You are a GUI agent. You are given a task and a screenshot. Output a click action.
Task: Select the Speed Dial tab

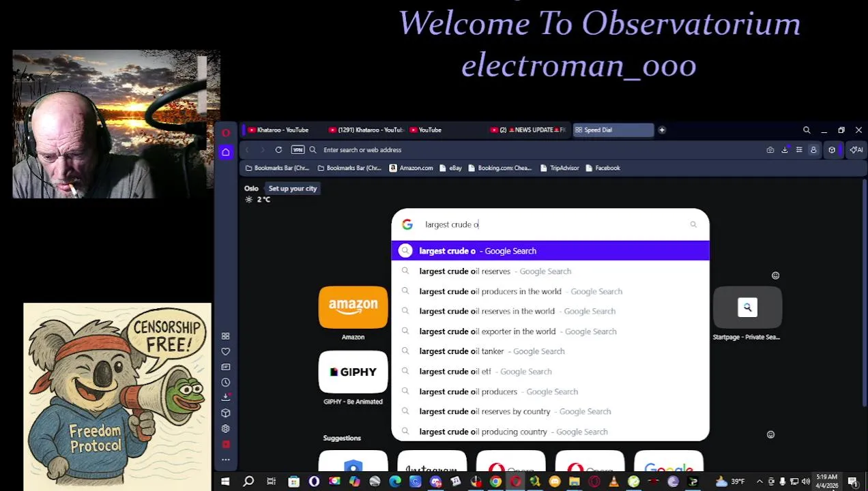613,130
